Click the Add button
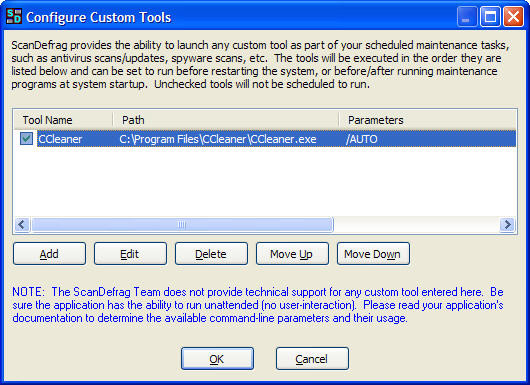 (x=49, y=254)
